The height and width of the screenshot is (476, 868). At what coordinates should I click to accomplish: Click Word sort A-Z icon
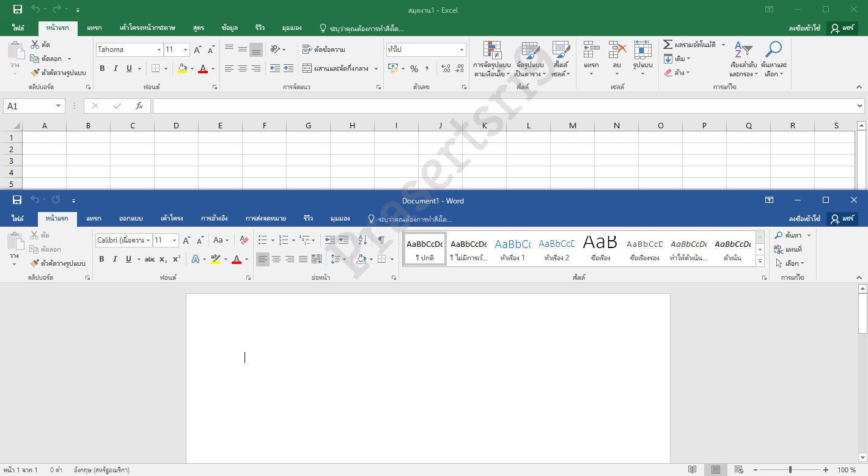coord(362,240)
